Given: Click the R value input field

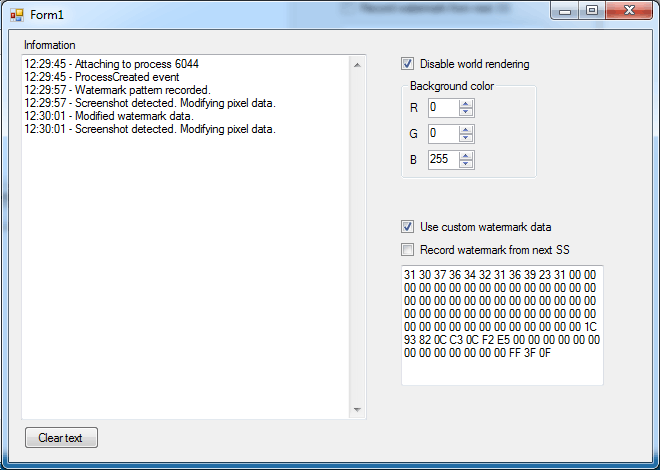Looking at the screenshot, I should pyautogui.click(x=443, y=108).
